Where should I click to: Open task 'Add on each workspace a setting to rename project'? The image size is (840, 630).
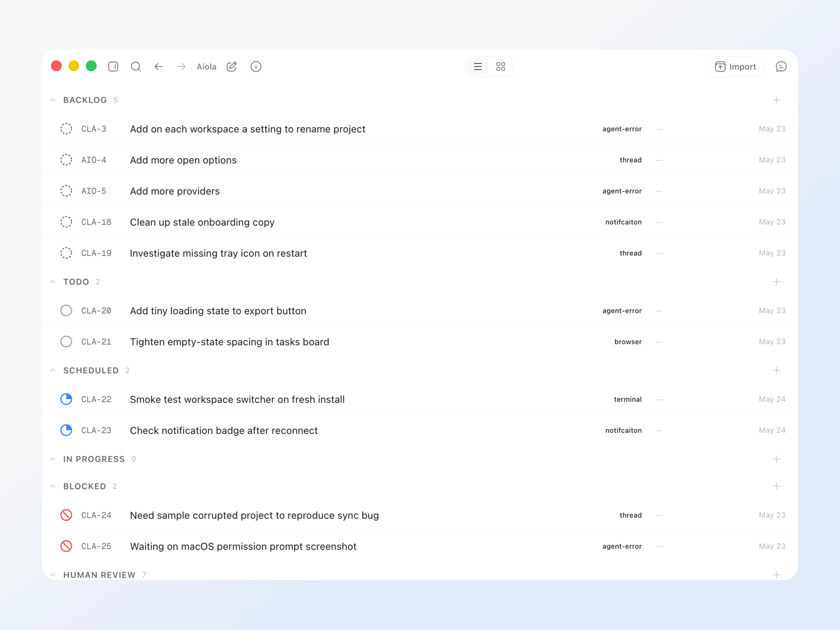click(x=248, y=129)
